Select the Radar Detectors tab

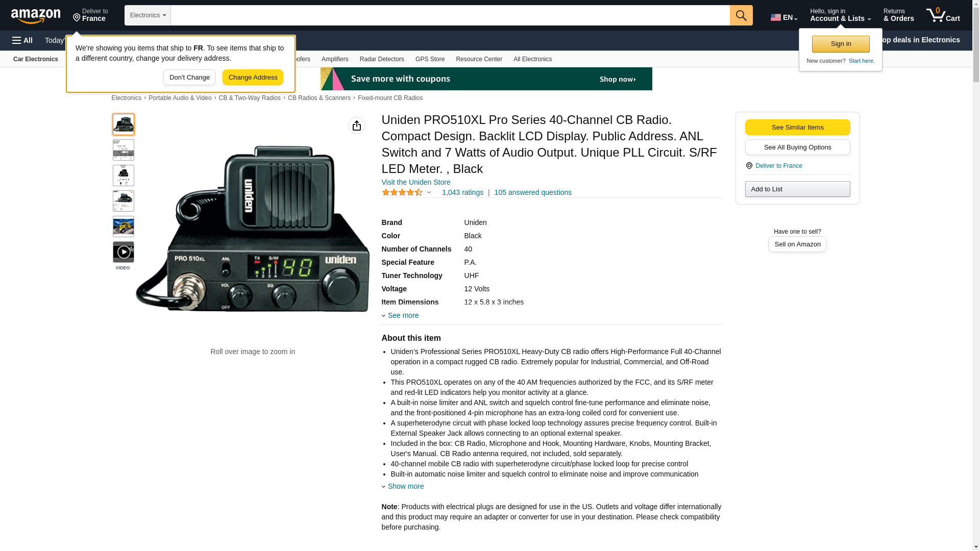381,59
